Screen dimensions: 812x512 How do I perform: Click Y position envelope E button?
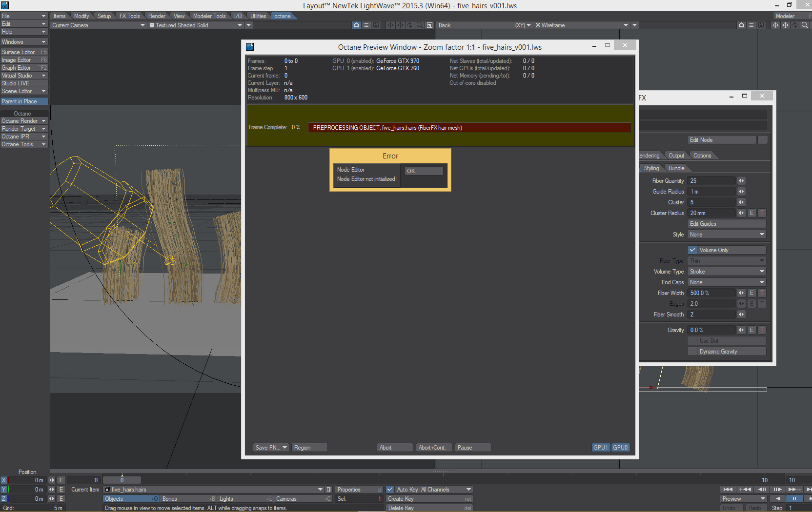pos(61,490)
